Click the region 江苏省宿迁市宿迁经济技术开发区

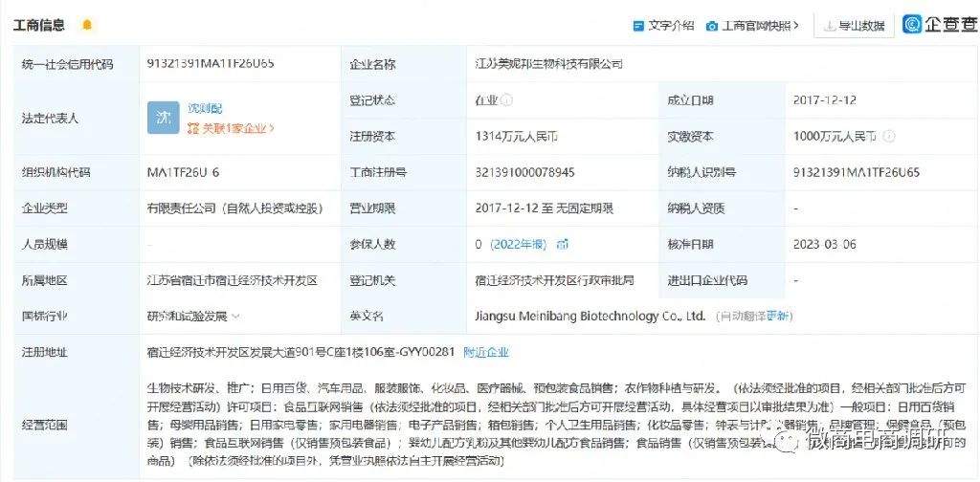click(x=233, y=281)
